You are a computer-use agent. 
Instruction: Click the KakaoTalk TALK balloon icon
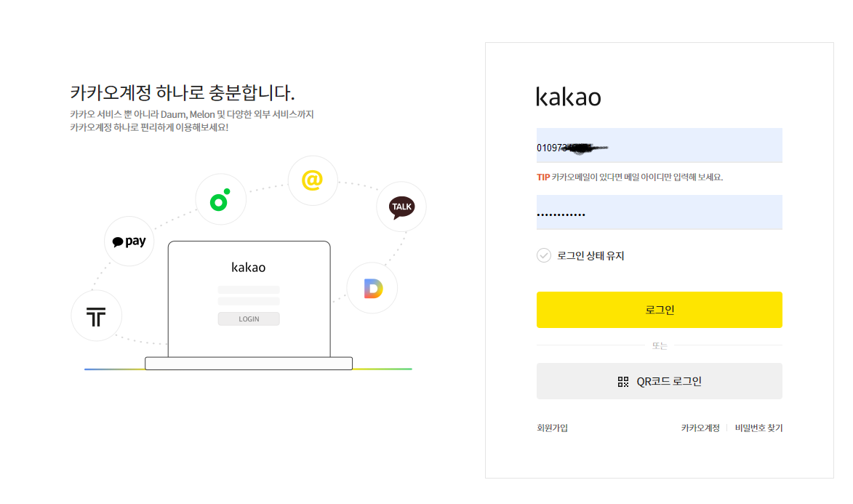pyautogui.click(x=401, y=207)
